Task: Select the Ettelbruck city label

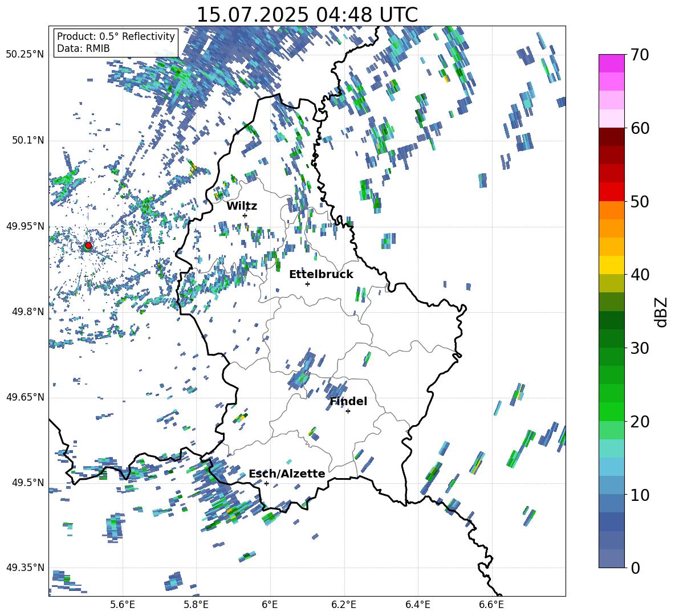Action: [321, 275]
